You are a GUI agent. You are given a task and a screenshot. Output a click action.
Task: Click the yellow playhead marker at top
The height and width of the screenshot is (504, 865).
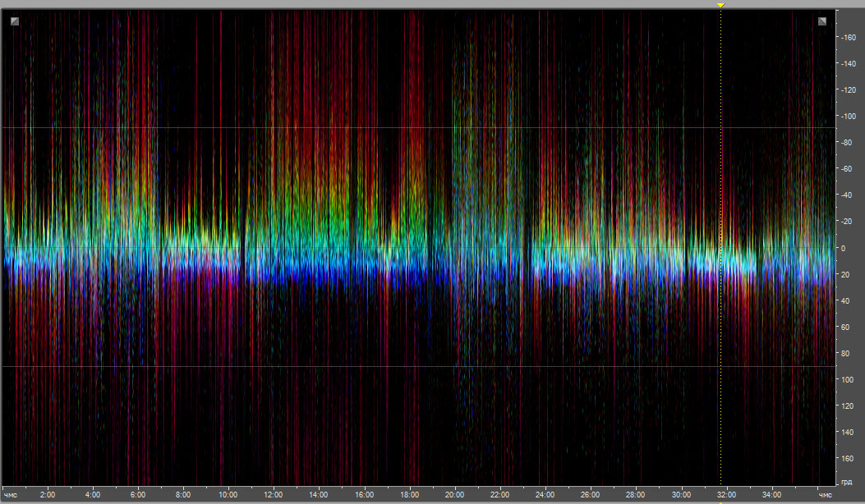pyautogui.click(x=720, y=5)
